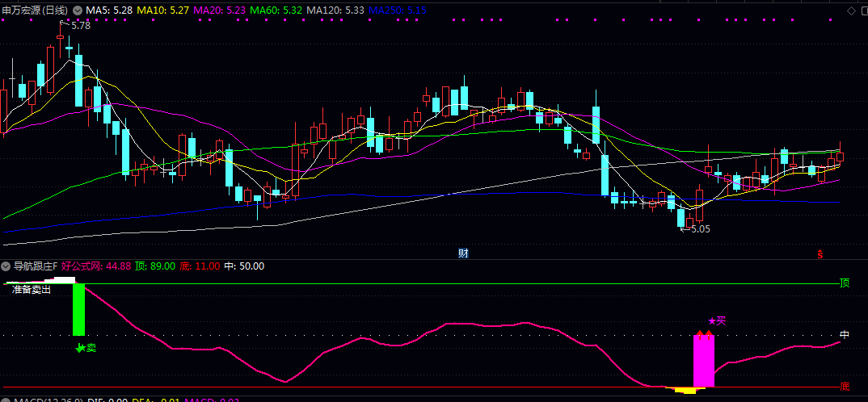Expand the 导航跟庄F indicator menu arrow
The image size is (868, 402).
click(x=6, y=266)
